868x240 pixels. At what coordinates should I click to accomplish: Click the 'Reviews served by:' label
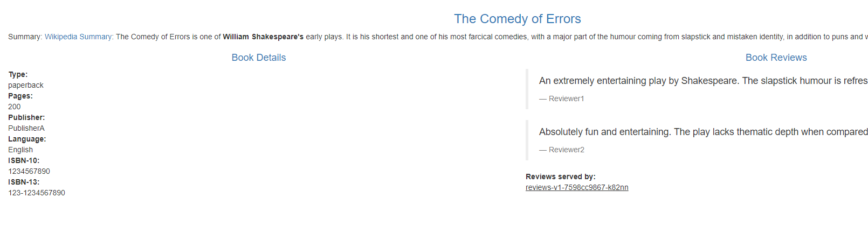561,177
